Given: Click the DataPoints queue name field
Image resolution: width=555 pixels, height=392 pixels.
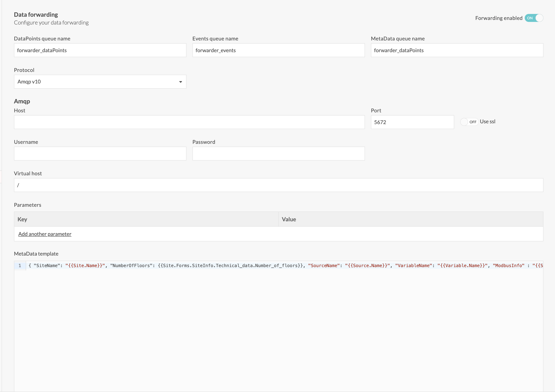Looking at the screenshot, I should coord(100,50).
